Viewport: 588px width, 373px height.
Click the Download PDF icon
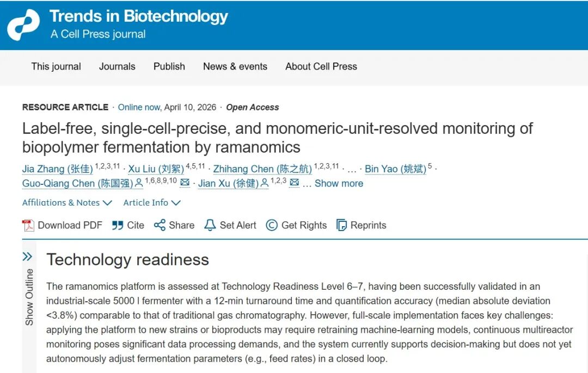click(28, 225)
